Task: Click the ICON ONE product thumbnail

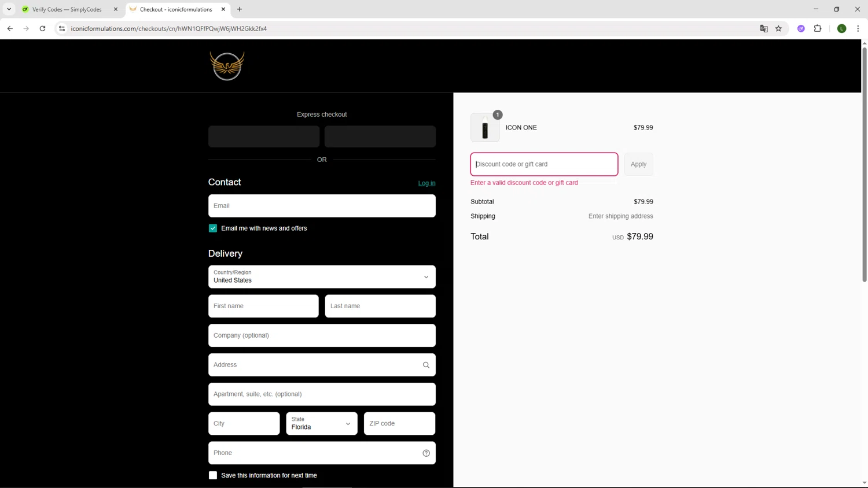Action: 485,128
